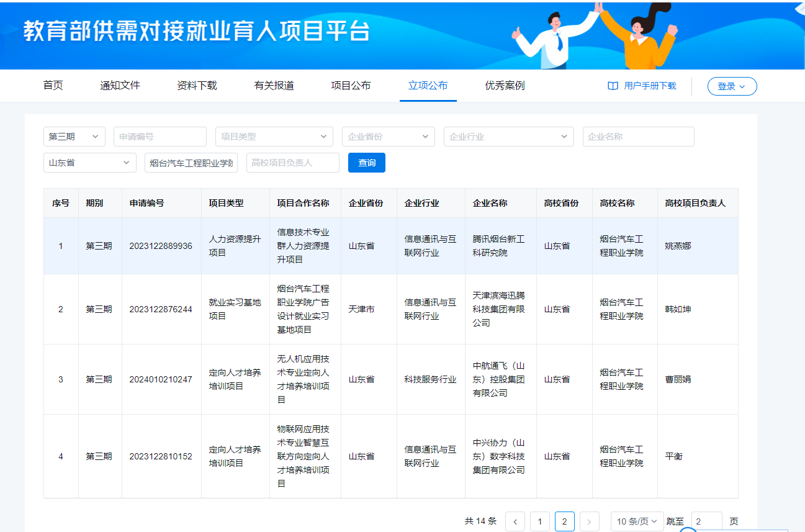Click the next page arrow in pagination

590,521
